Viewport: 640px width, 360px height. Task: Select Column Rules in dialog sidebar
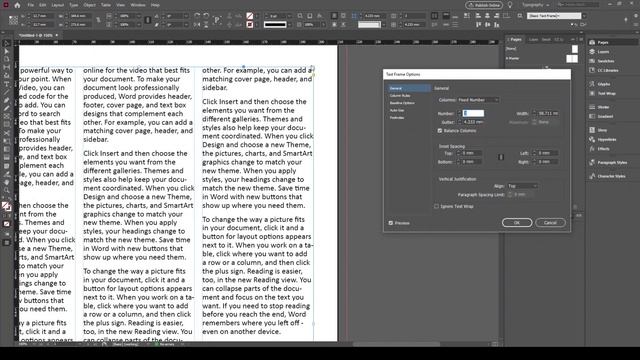(400, 96)
